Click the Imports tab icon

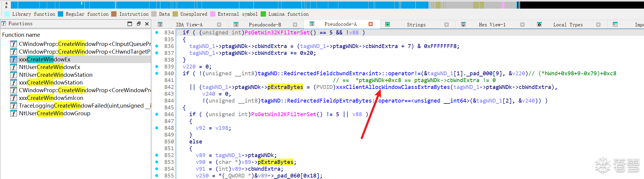pos(615,25)
